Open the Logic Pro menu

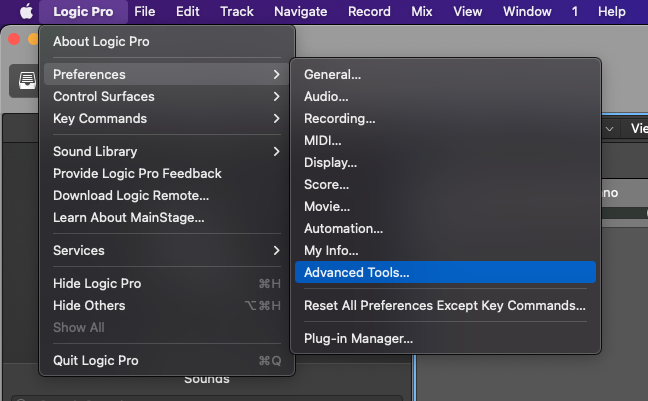[x=83, y=12]
